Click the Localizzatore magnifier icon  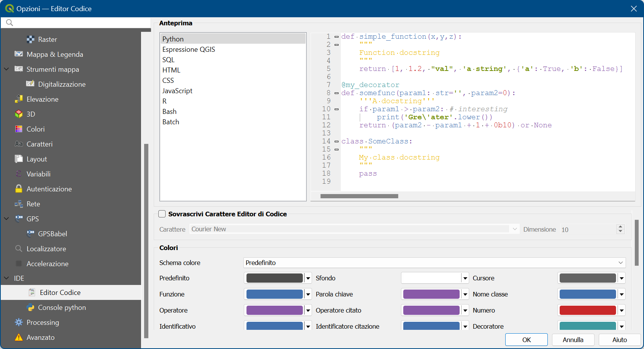pos(19,249)
